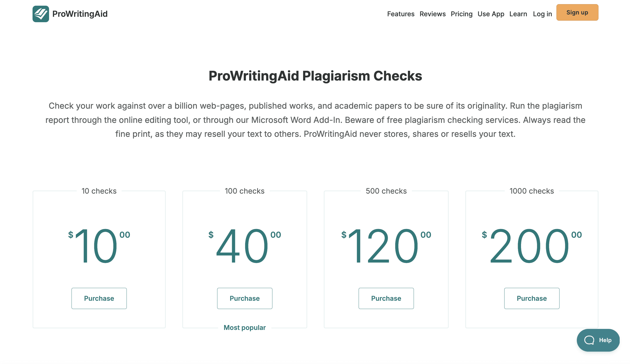Purchase the 100 checks package
The height and width of the screenshot is (364, 630).
coord(245,298)
